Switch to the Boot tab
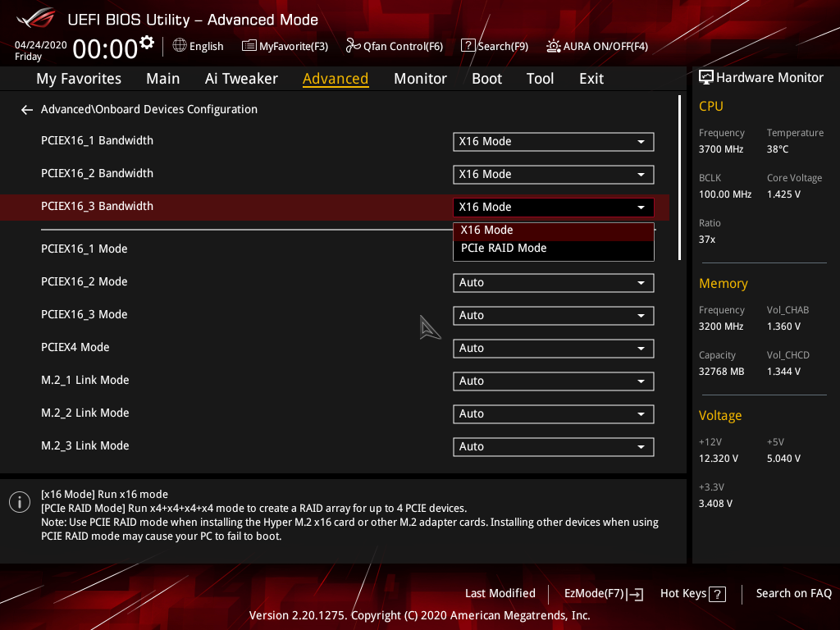Screen dimensions: 840x630 486,79
